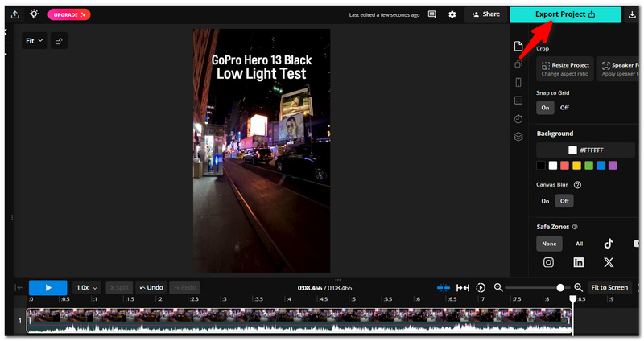The image size is (644, 341).
Task: Pick the black background swatch
Action: [x=541, y=166]
